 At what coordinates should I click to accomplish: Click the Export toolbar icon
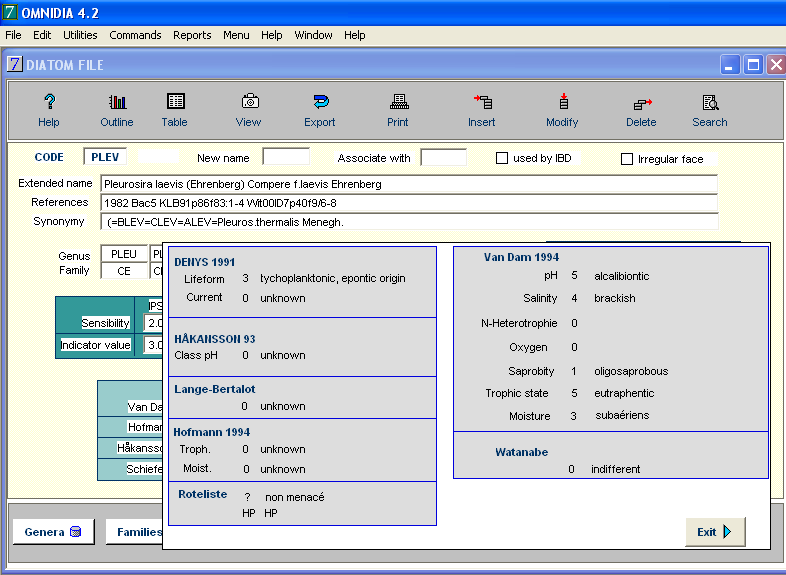(x=321, y=102)
